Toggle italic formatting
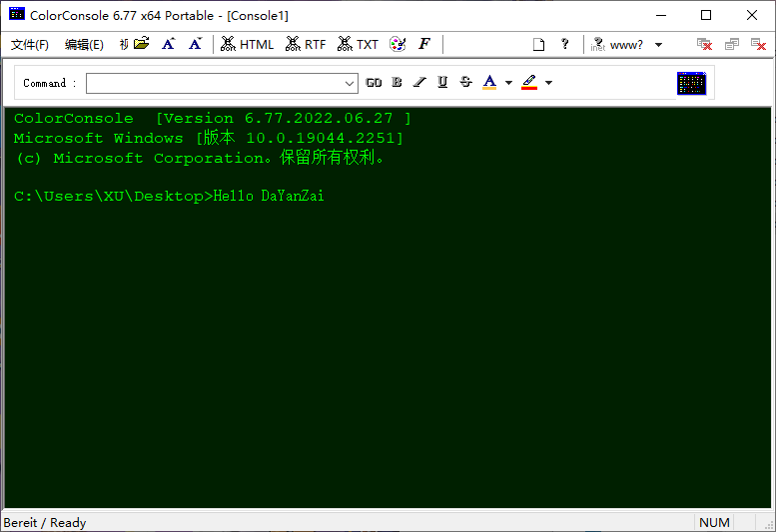776x532 pixels. [419, 82]
